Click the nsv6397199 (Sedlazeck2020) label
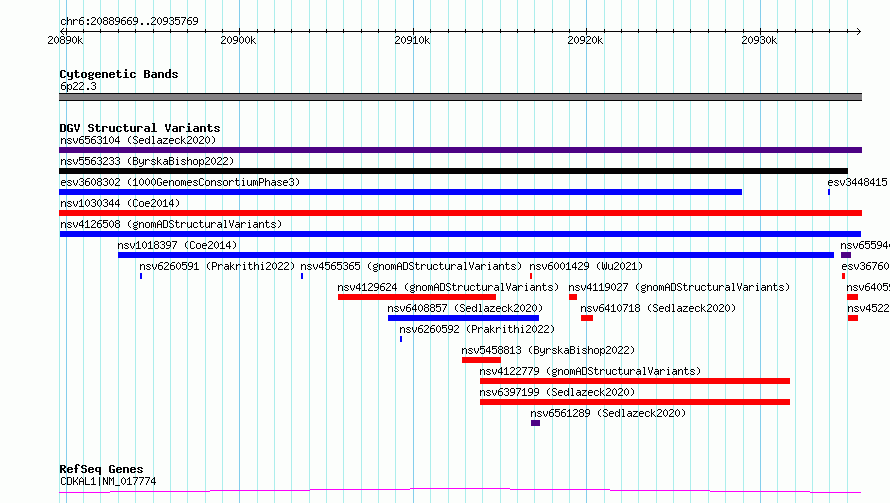The height and width of the screenshot is (503, 890). pos(557,392)
